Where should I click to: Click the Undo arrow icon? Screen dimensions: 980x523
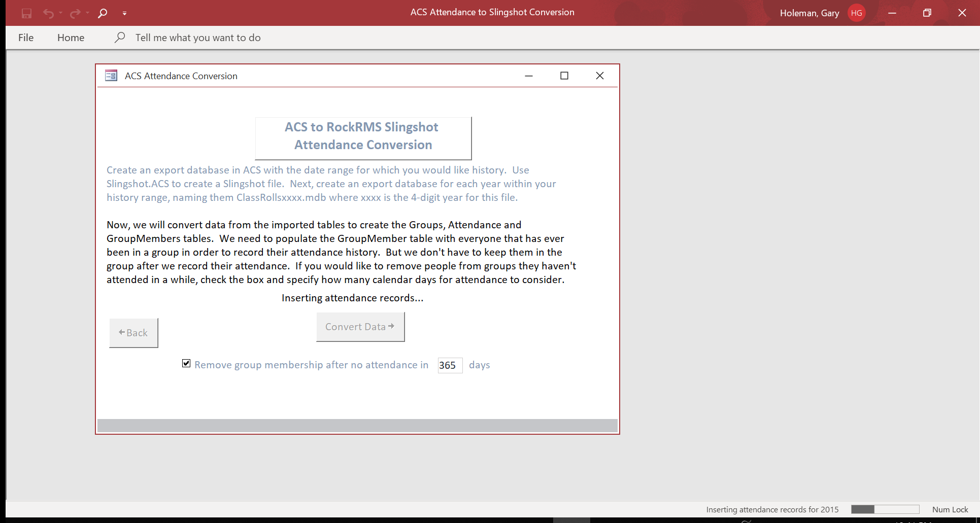point(48,13)
